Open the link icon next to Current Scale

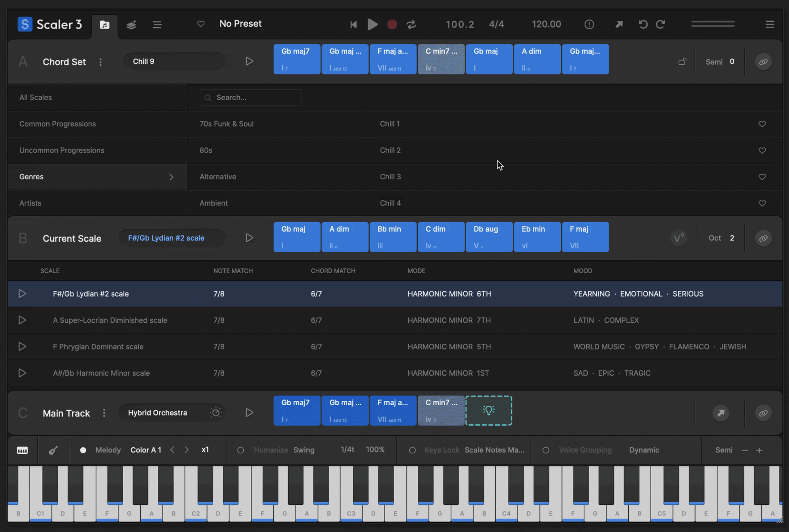(x=763, y=238)
